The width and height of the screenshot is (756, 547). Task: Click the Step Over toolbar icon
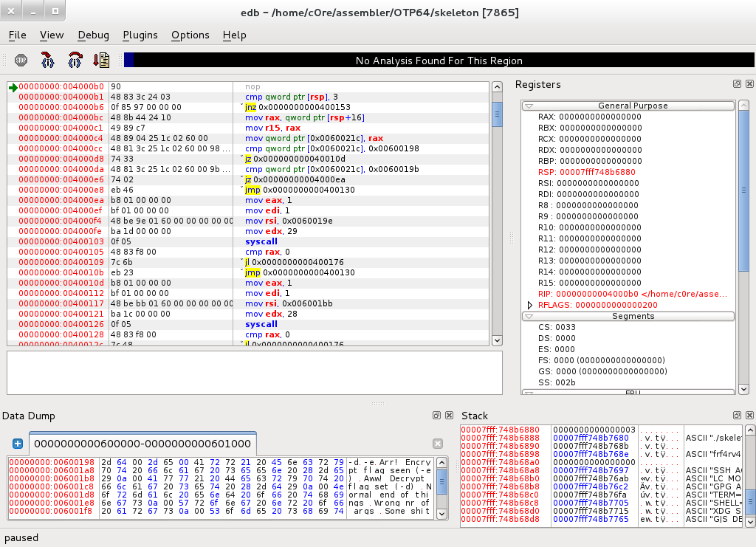click(75, 61)
